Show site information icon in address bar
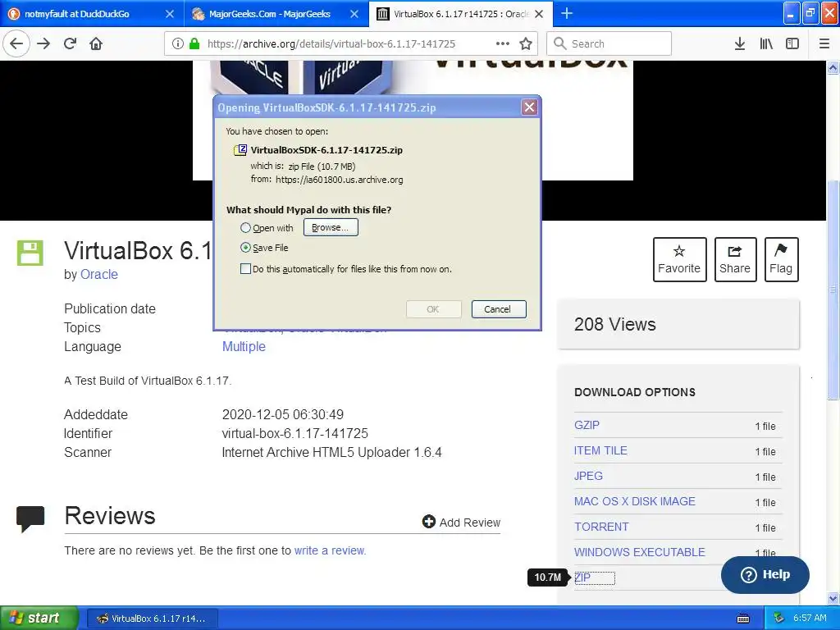The image size is (840, 630). click(177, 43)
